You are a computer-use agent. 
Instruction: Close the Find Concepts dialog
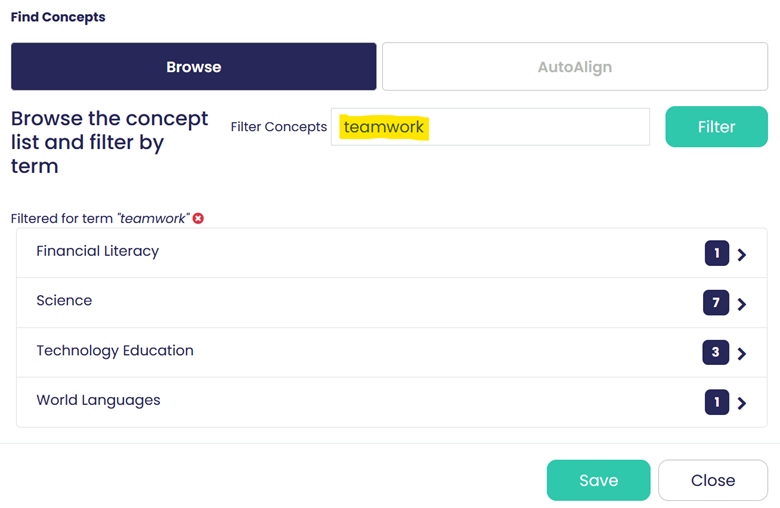[x=713, y=480]
